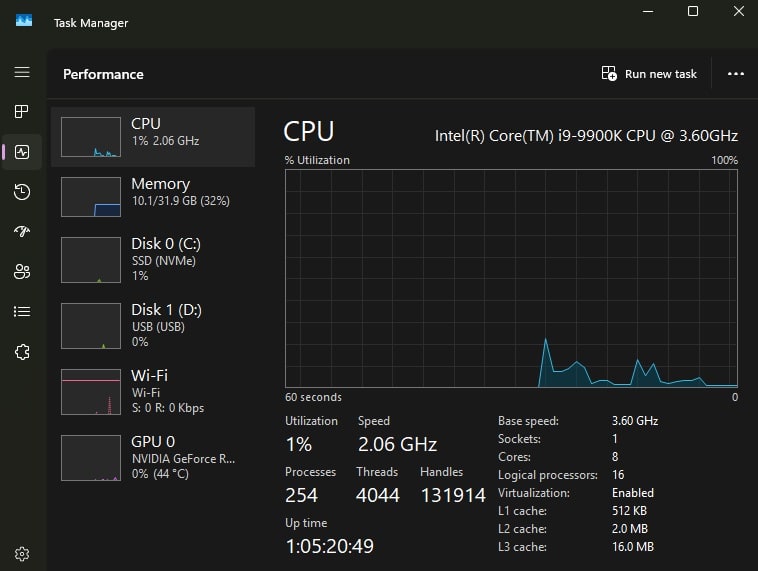Go to the Processes page icon
This screenshot has width=758, height=571.
coord(22,112)
